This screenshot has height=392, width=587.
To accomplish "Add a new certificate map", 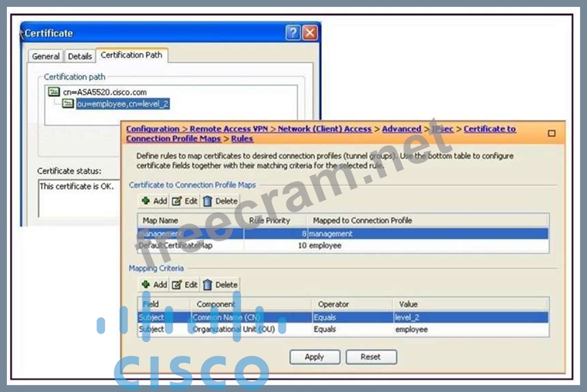I will (154, 201).
